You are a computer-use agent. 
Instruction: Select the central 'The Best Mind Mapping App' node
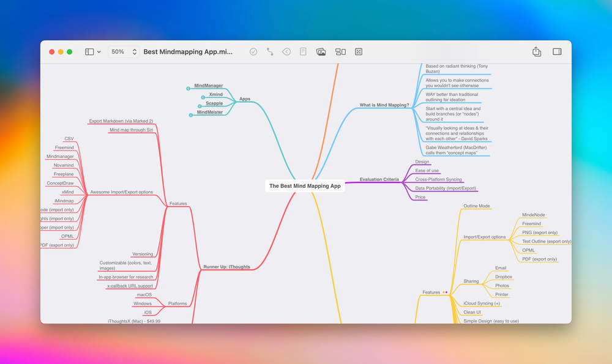point(304,185)
